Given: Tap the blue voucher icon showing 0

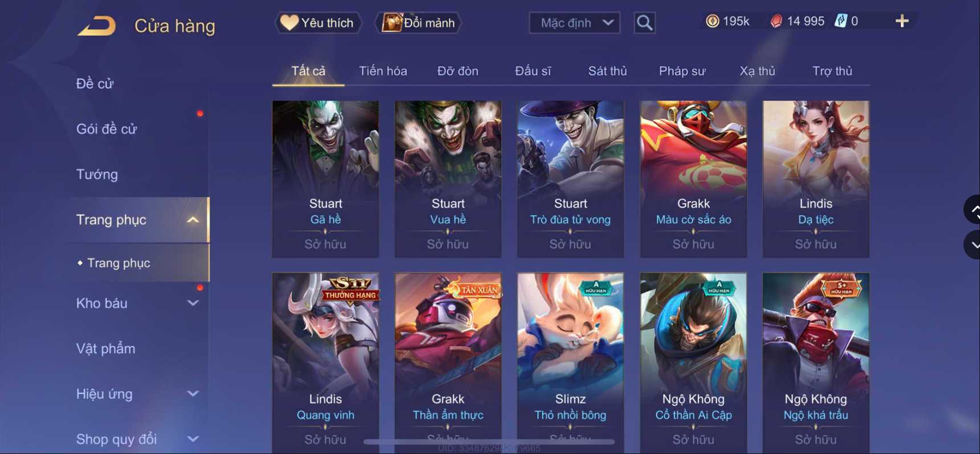Looking at the screenshot, I should (846, 22).
